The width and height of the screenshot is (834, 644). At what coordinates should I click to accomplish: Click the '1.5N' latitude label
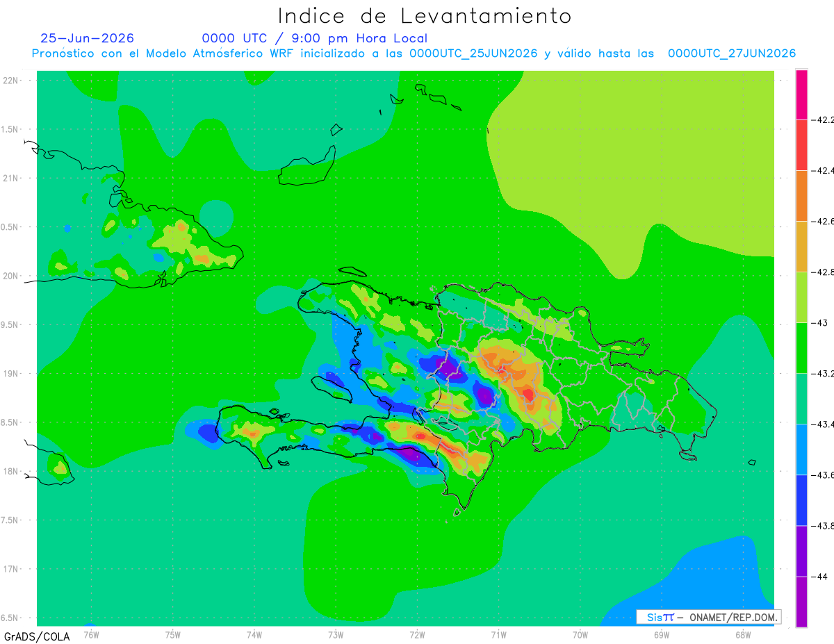pyautogui.click(x=10, y=129)
